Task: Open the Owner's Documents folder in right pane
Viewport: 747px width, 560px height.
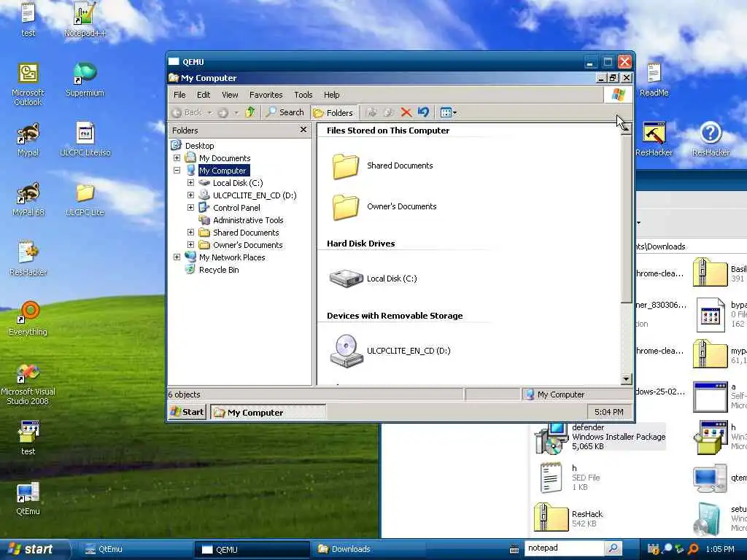Action: (384, 206)
